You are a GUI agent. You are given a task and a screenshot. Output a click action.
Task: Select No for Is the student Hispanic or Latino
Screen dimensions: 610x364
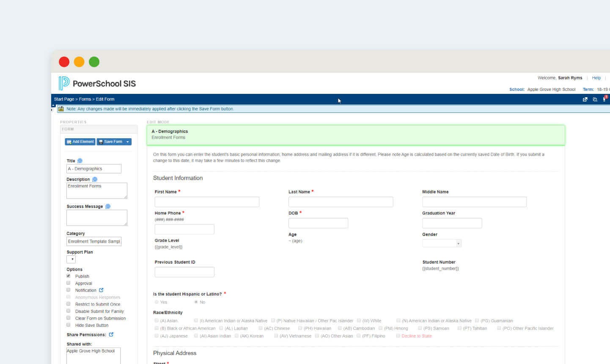tap(195, 302)
